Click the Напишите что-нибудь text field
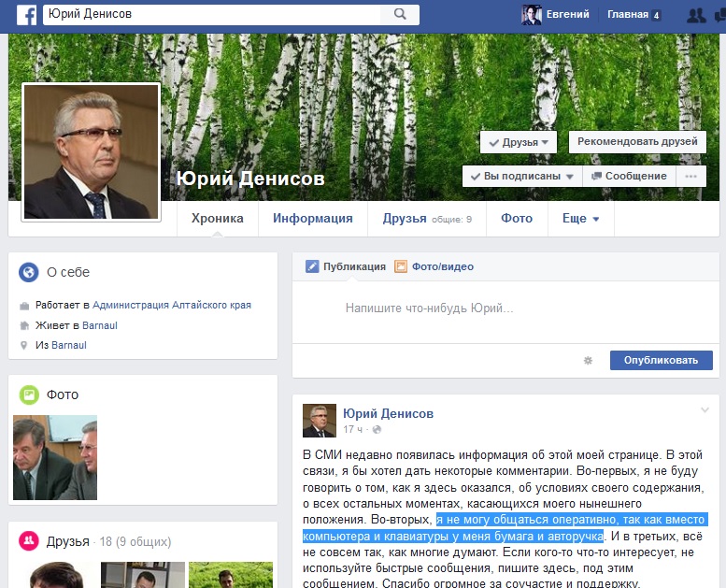726x588 pixels. [x=430, y=308]
